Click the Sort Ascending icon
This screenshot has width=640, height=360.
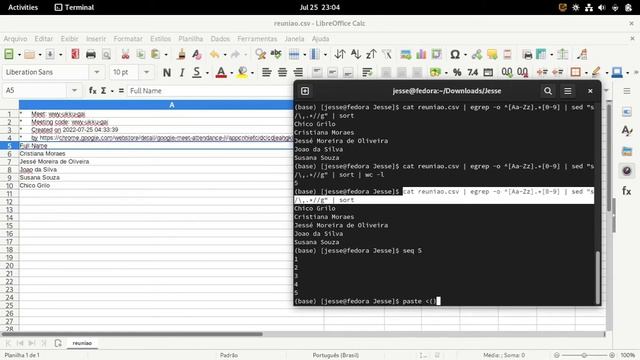pyautogui.click(x=356, y=54)
